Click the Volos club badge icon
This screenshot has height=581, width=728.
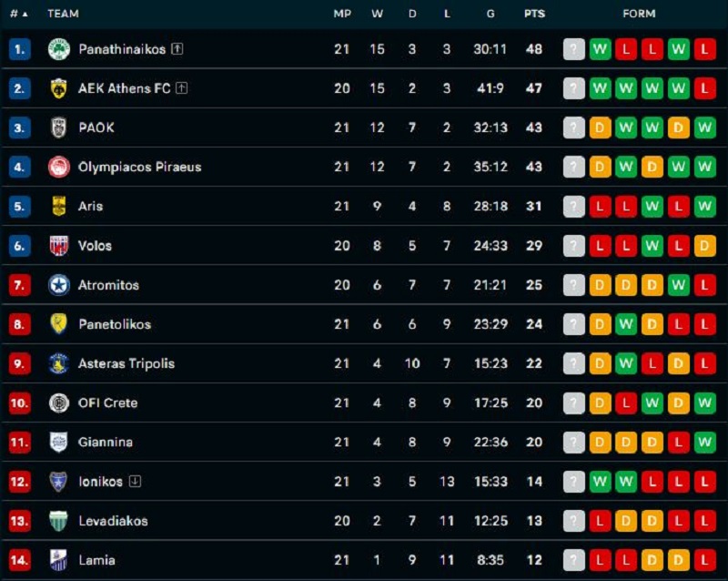click(59, 246)
